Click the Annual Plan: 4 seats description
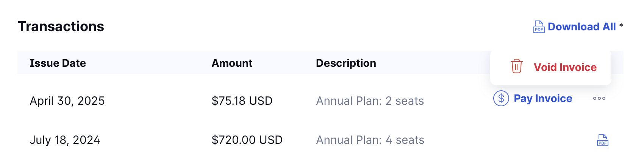The height and width of the screenshot is (167, 644). point(370,140)
